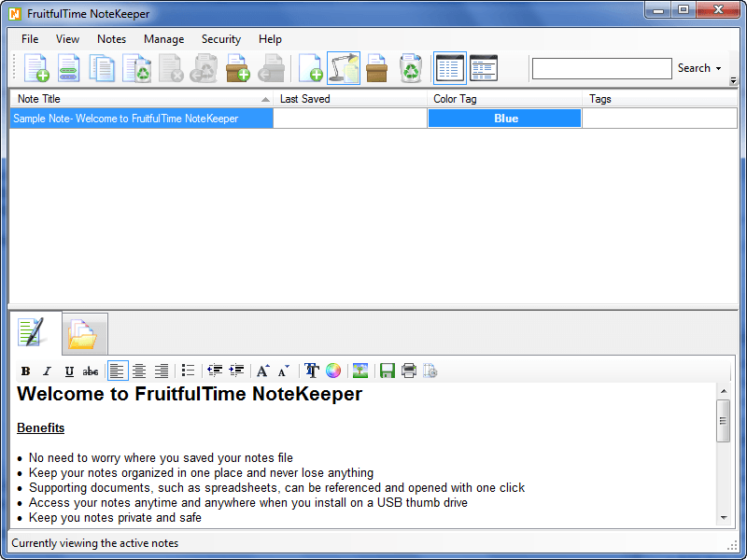
Task: Sort notes by the Last Saved column
Action: pyautogui.click(x=350, y=99)
